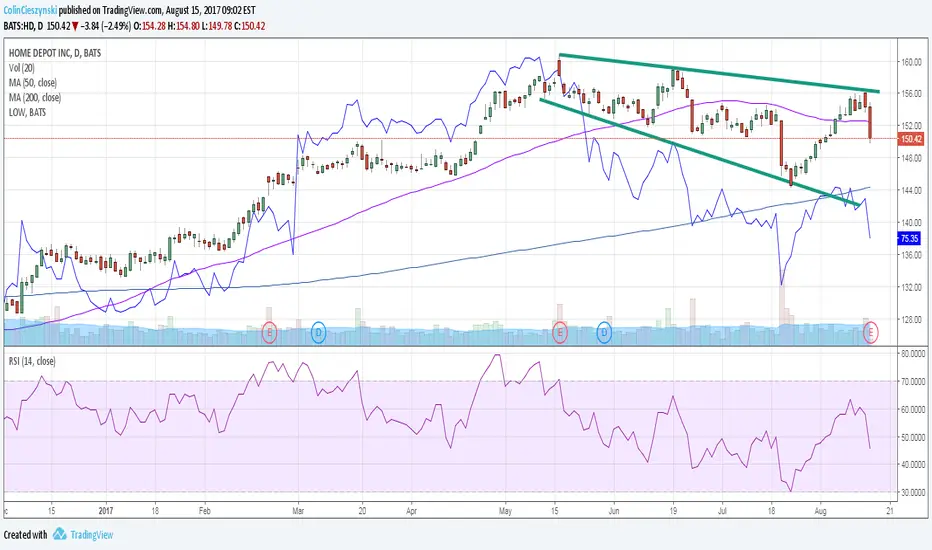Click the 156.00 price axis label

click(x=911, y=94)
